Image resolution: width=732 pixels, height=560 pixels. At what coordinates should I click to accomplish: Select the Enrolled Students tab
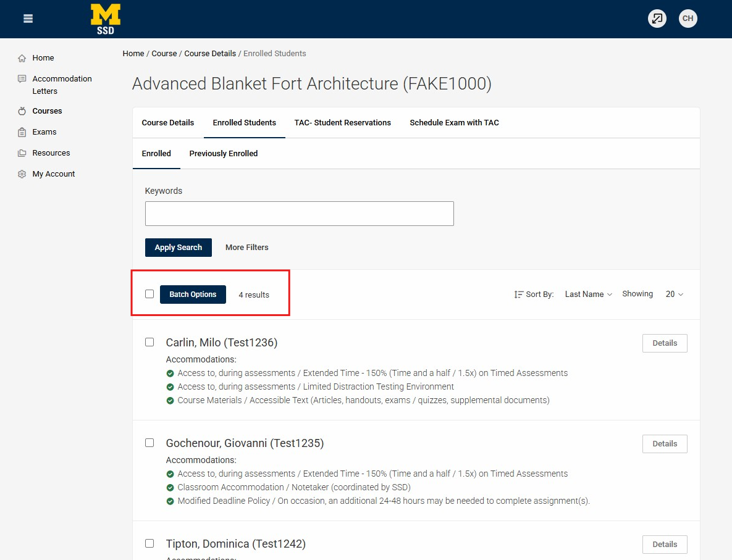245,123
